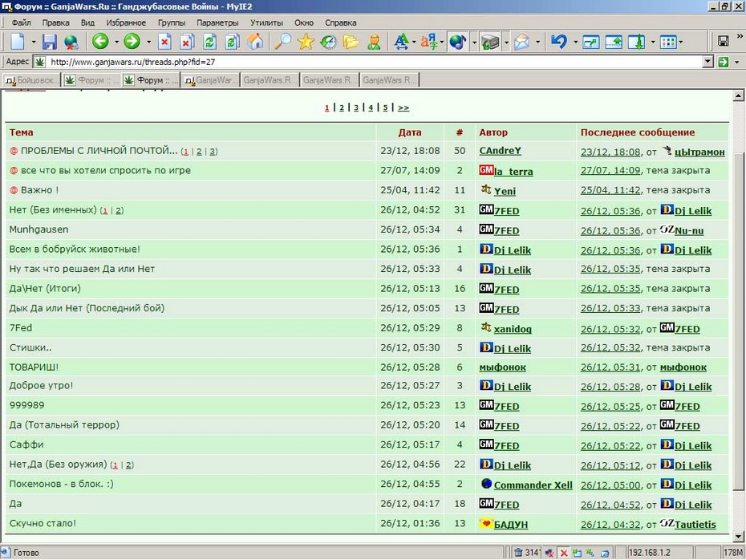Open dropdown arrow next to proxy globe icon
The height and width of the screenshot is (560, 746).
(474, 42)
